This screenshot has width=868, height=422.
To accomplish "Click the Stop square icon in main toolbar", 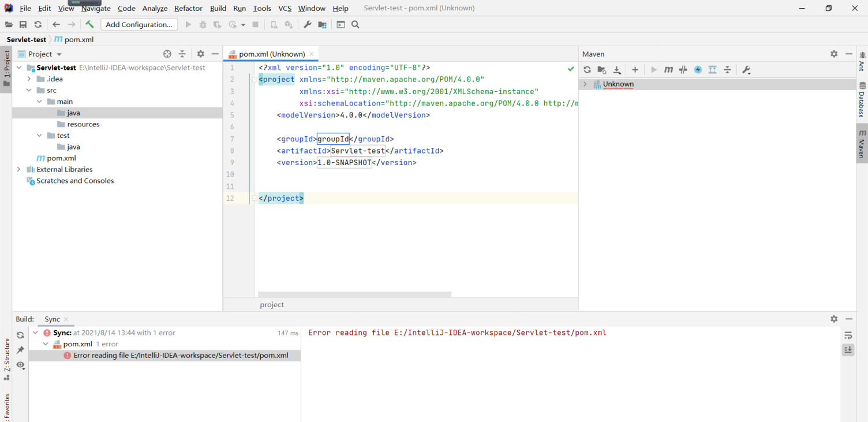I will [x=256, y=24].
